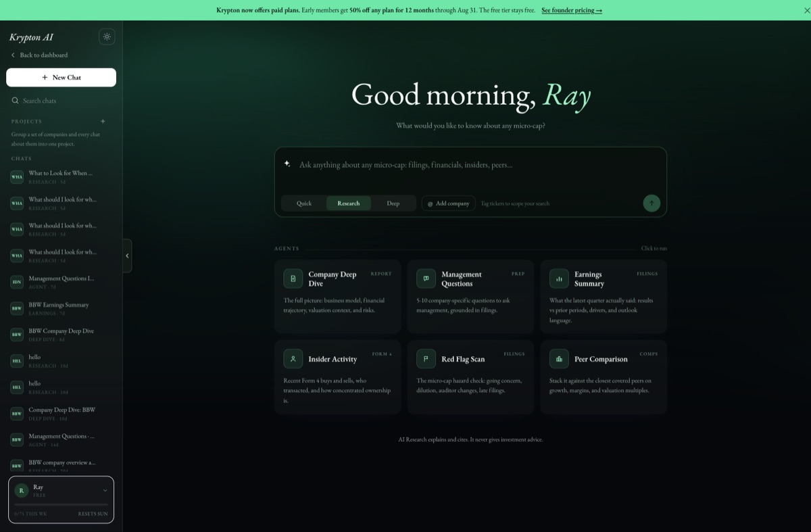
Task: Click the Earnings Summary bar-chart icon
Action: 559,279
